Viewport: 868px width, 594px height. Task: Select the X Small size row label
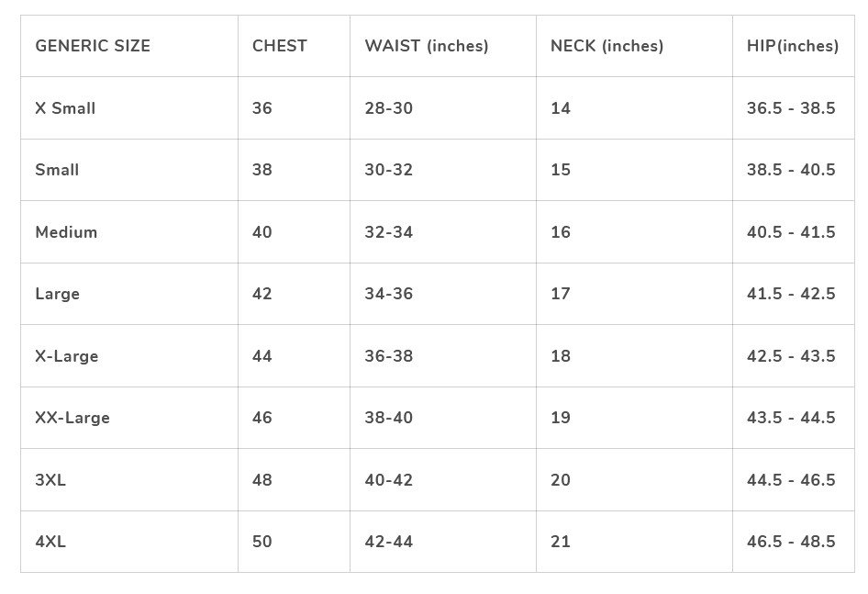65,108
